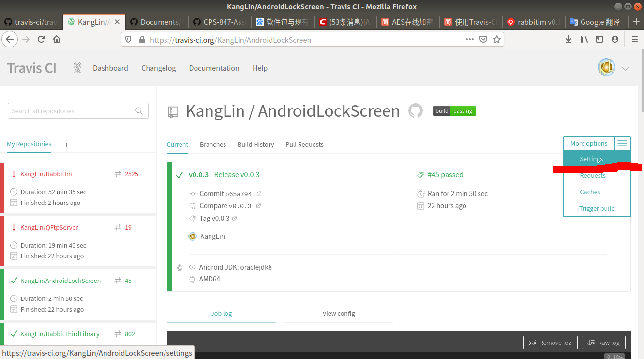Image resolution: width=644 pixels, height=359 pixels.
Task: Open page actions three-dots menu
Action: coord(470,39)
